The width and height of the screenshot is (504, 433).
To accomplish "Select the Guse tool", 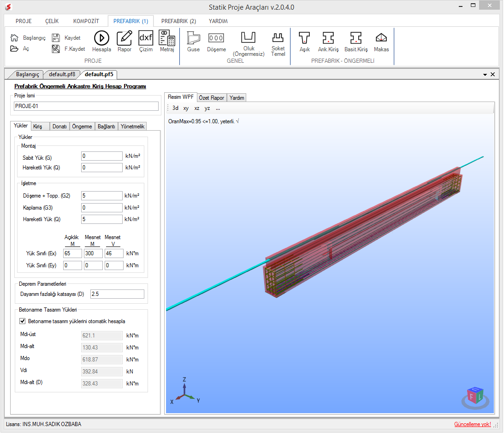I will click(194, 42).
